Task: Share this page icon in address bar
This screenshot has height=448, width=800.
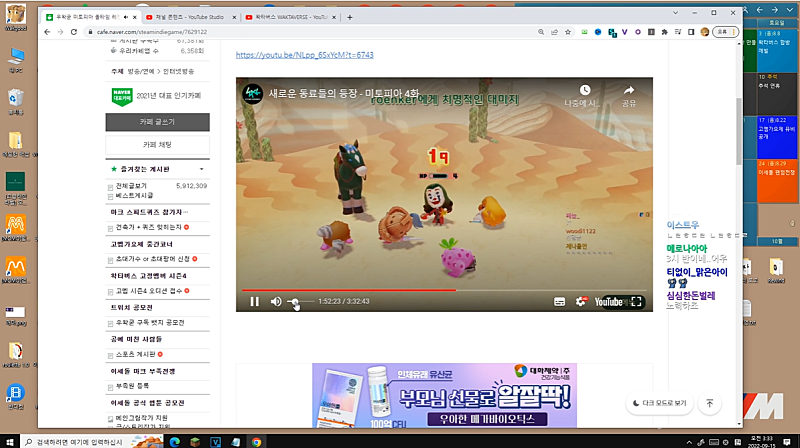Action: click(555, 32)
